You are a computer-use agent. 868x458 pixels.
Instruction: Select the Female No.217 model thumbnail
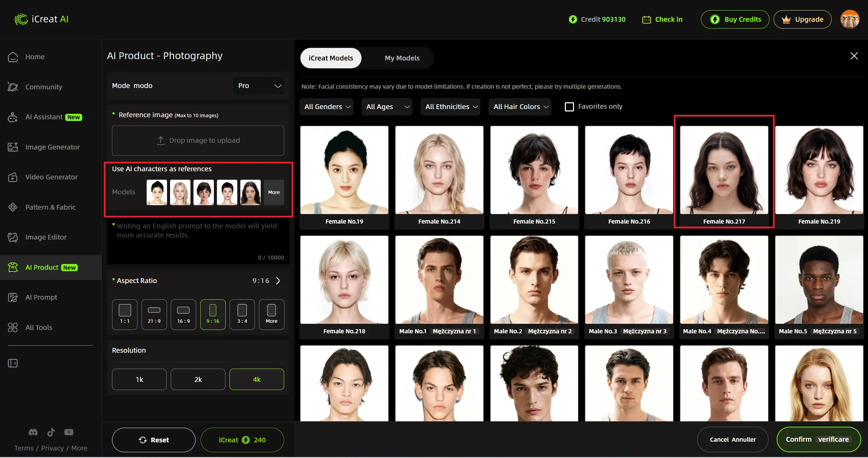(x=724, y=170)
